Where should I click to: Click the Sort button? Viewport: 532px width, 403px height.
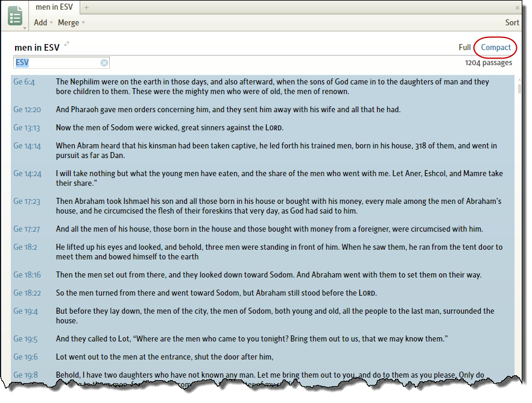[512, 23]
